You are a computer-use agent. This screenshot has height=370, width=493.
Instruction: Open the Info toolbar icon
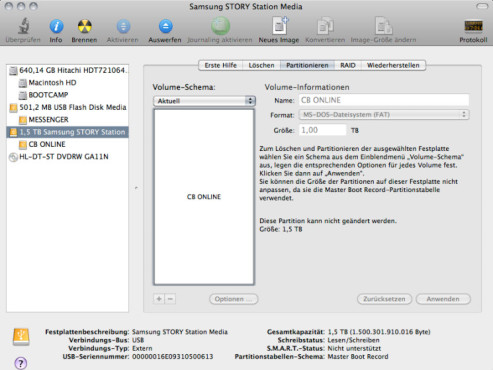coord(56,26)
